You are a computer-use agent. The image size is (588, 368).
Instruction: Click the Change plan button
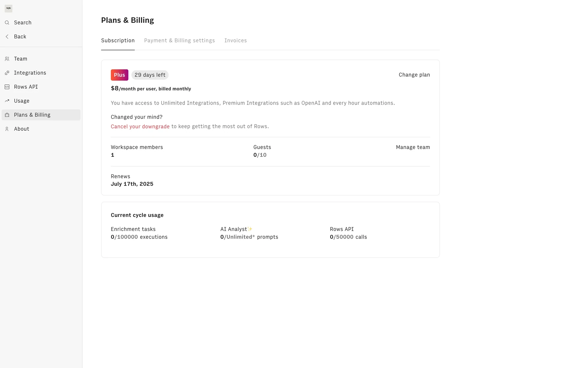click(414, 75)
